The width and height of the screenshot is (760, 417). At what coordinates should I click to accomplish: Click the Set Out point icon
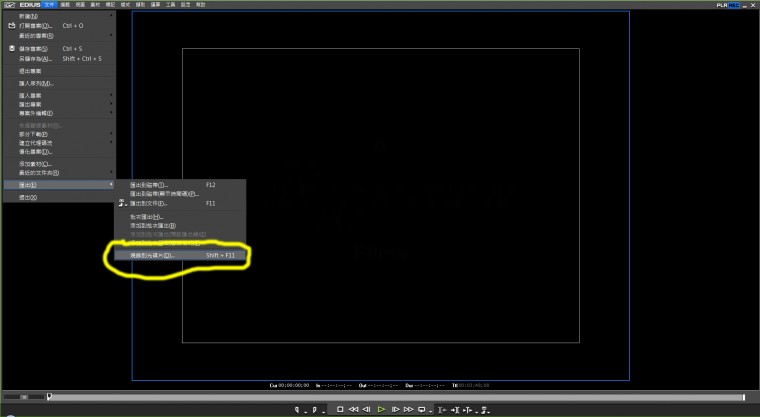[x=315, y=410]
